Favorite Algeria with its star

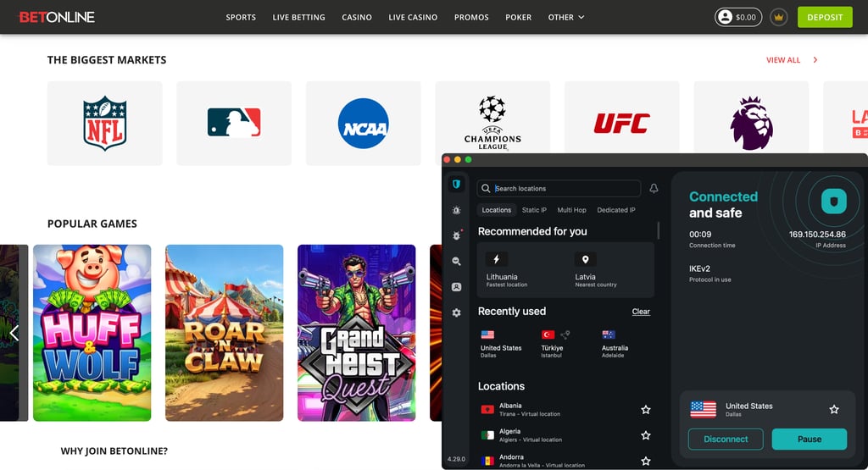[x=645, y=435]
